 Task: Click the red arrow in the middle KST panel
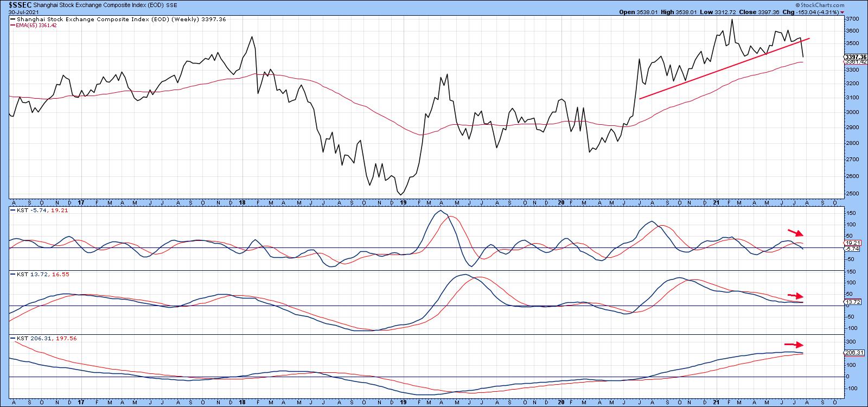795,296
